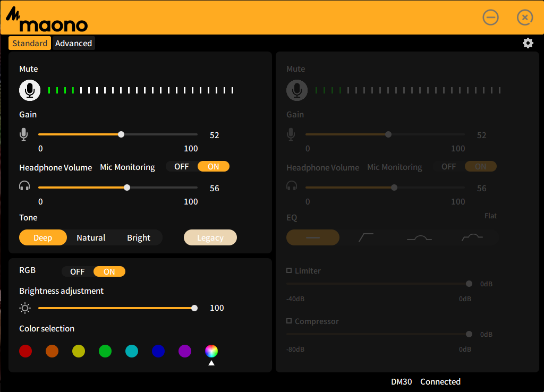Viewport: 544px width, 392px height.
Task: Enable the Limiter checkbox
Action: click(289, 270)
